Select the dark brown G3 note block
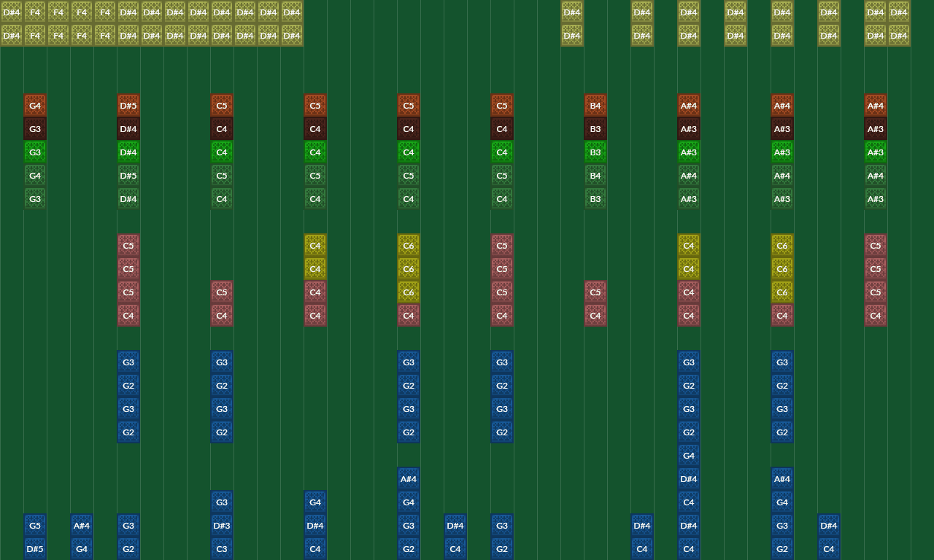 pyautogui.click(x=35, y=129)
